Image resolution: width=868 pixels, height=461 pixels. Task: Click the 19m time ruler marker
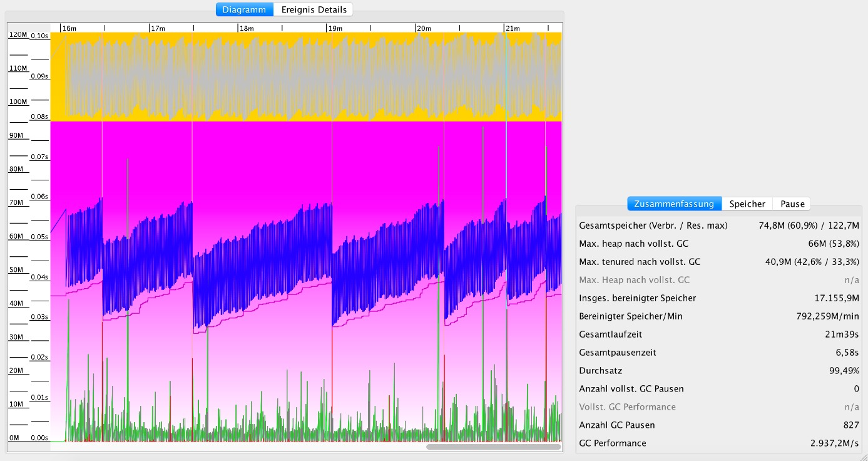[335, 28]
